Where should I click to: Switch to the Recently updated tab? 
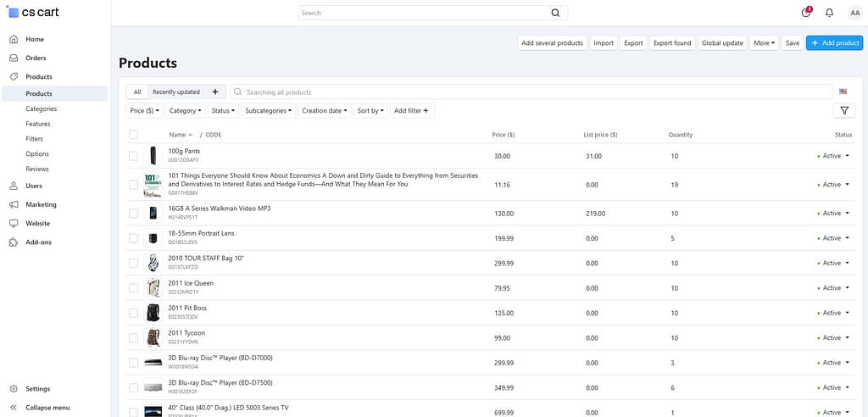tap(176, 92)
